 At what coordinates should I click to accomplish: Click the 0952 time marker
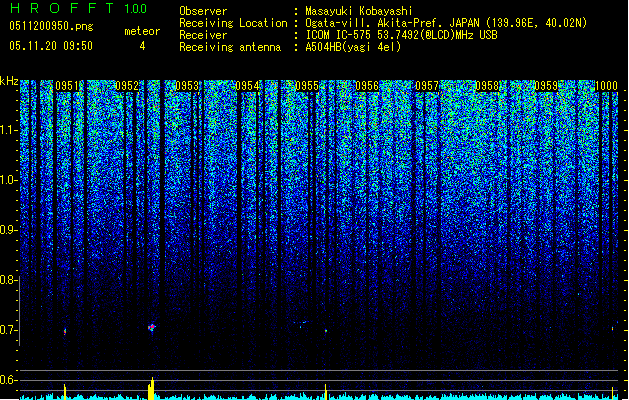(x=127, y=86)
